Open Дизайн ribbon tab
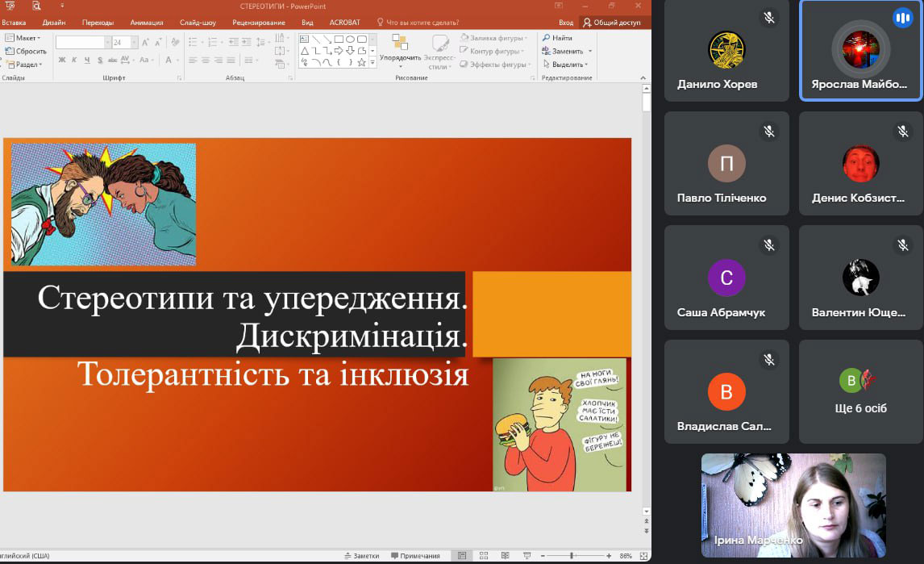The height and width of the screenshot is (564, 924). tap(54, 23)
